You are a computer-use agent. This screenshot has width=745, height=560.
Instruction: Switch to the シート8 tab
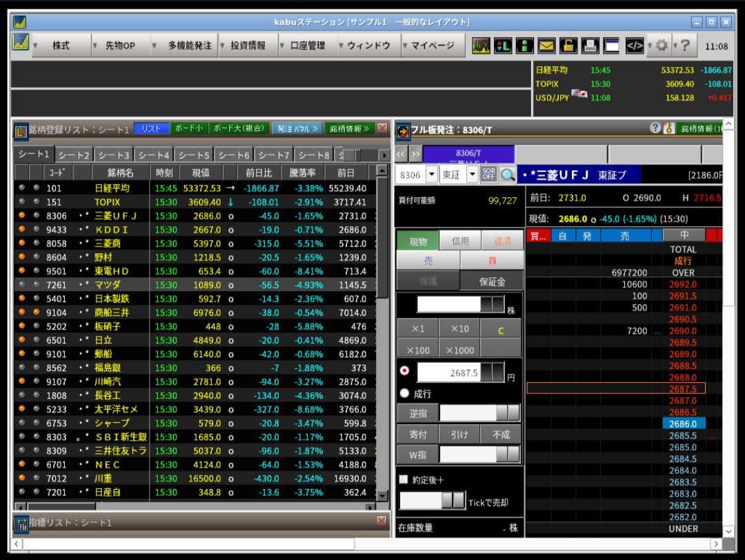coord(314,155)
